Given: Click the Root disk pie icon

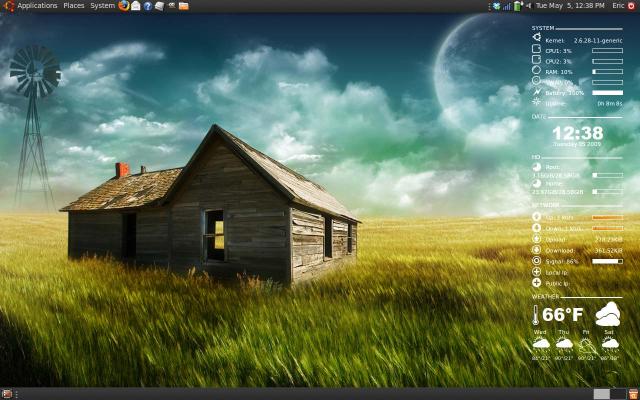Looking at the screenshot, I should point(536,167).
